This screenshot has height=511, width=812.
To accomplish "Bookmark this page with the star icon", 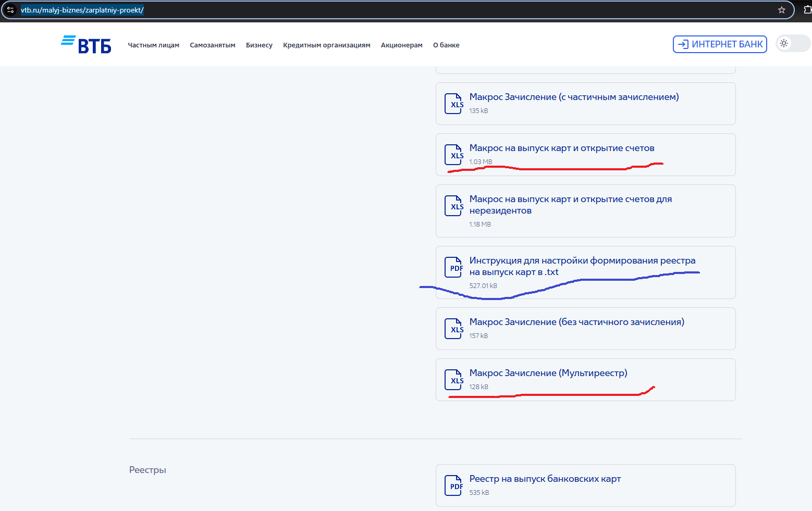I will pyautogui.click(x=781, y=10).
